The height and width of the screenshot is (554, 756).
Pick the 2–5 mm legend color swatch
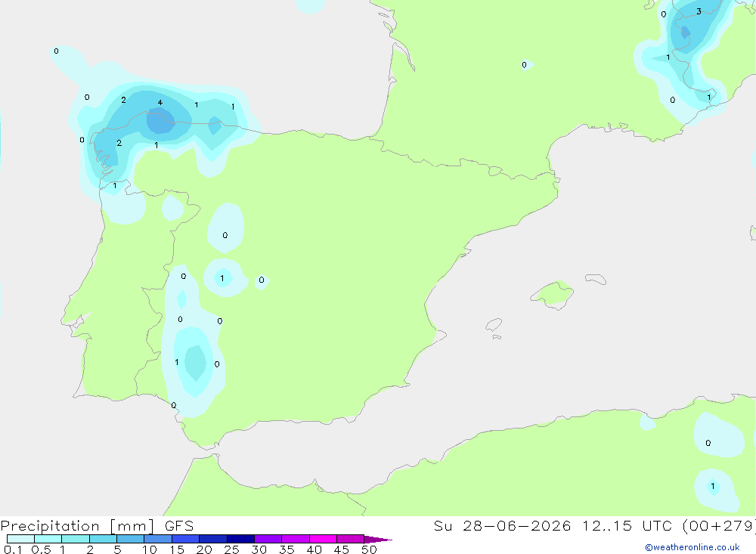103,539
